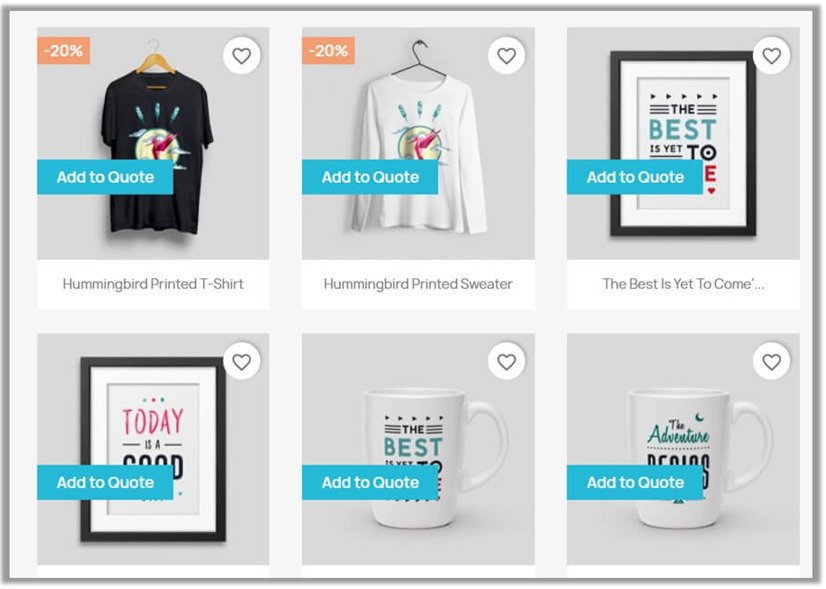
Task: Favorite the framed Best Is Yet To Come poster
Action: (771, 55)
